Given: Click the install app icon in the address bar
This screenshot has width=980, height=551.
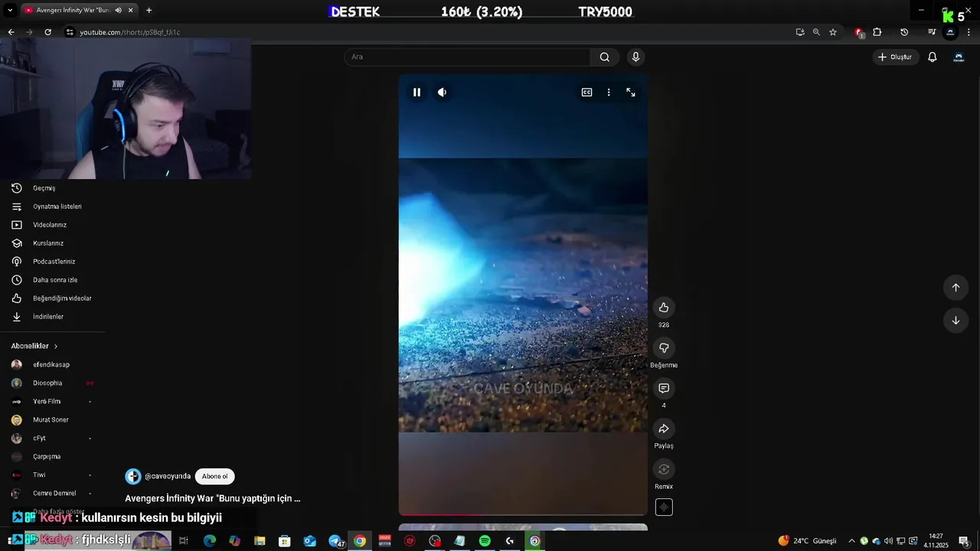Looking at the screenshot, I should (x=800, y=32).
